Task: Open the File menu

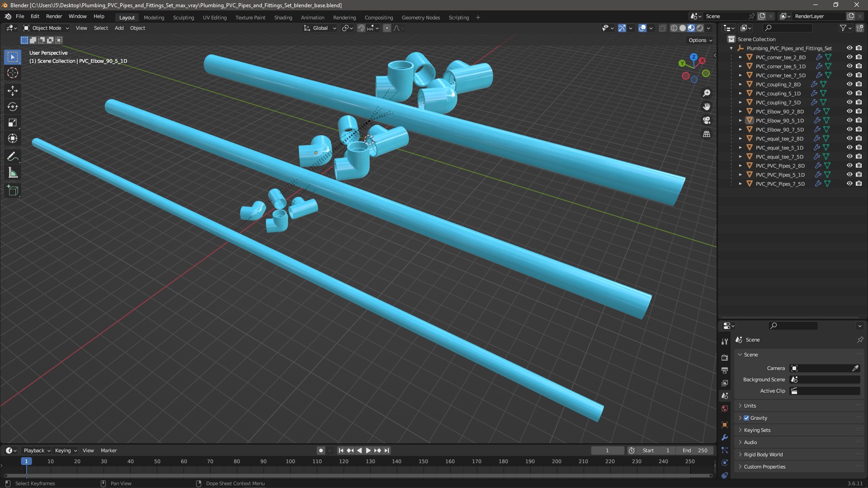Action: 20,16
